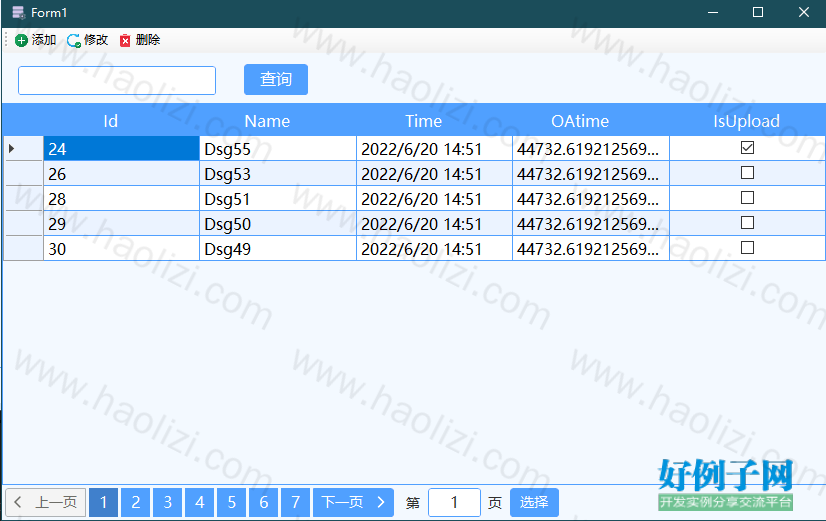Click the Time cell in row Dsg55

point(434,149)
